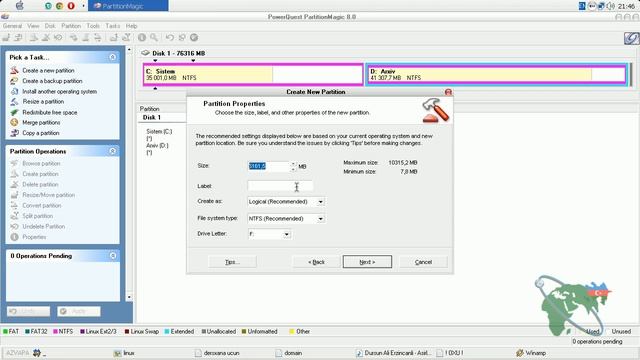Screen dimensions: 640x360
Task: Click the Opera icon in top bar
Action: click(x=71, y=6)
